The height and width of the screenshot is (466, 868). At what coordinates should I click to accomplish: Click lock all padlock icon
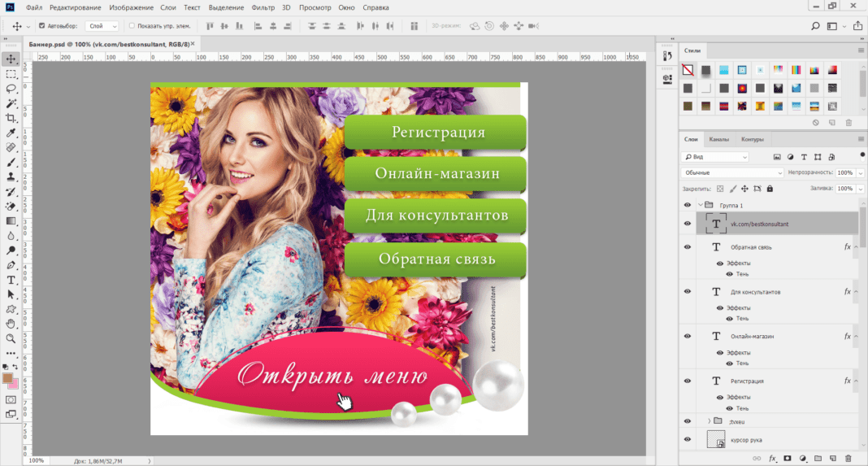[x=771, y=189]
